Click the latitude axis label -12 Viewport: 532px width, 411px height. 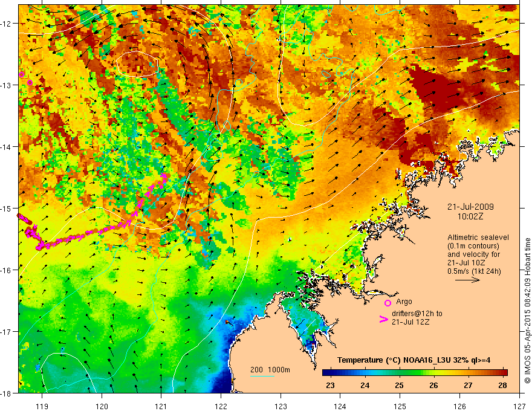[x=7, y=24]
